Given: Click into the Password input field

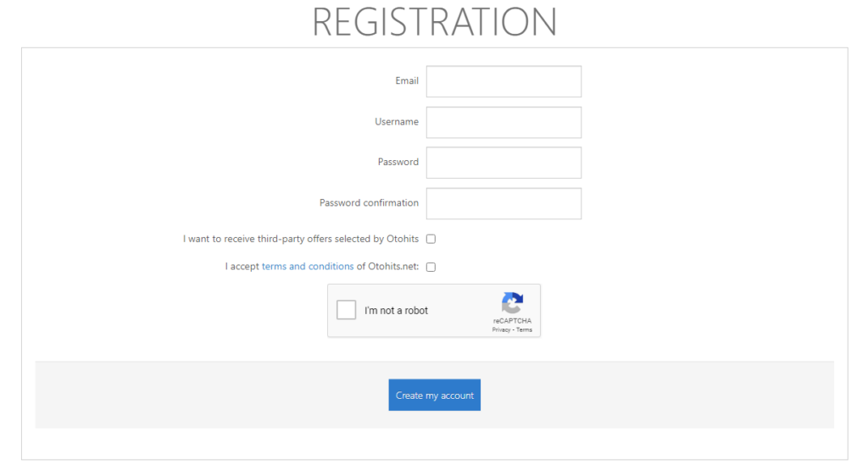Looking at the screenshot, I should click(504, 163).
